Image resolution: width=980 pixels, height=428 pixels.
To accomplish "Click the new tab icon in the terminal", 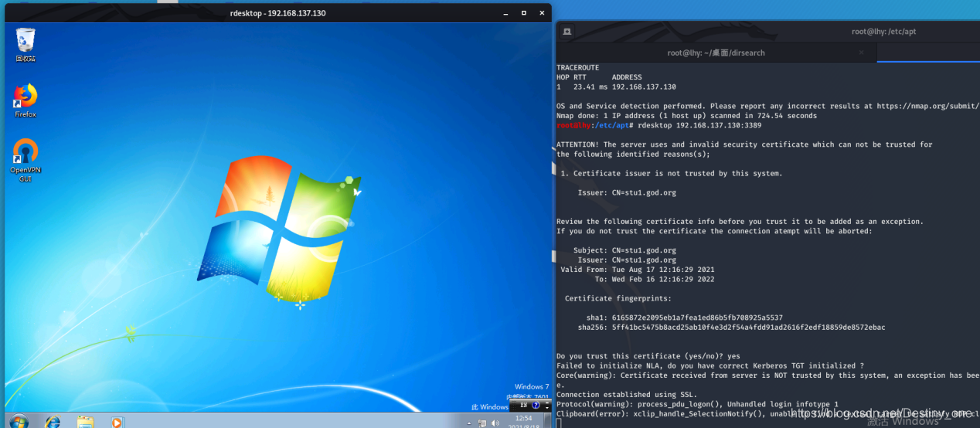I will (567, 32).
